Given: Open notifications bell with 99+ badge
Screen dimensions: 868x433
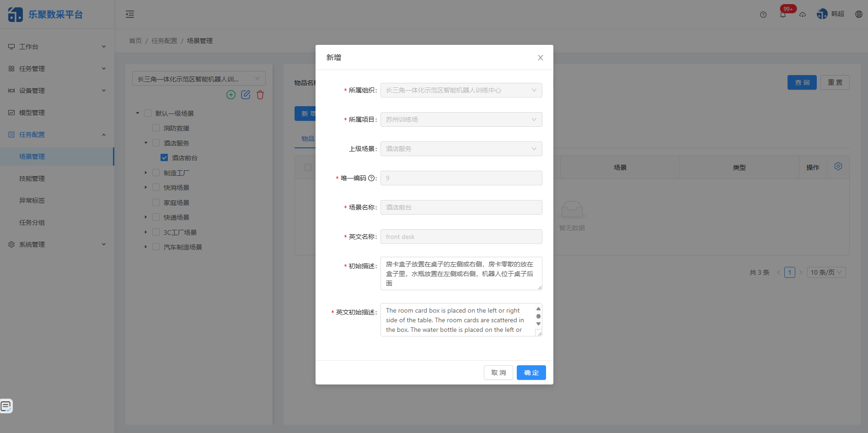Looking at the screenshot, I should [x=783, y=14].
